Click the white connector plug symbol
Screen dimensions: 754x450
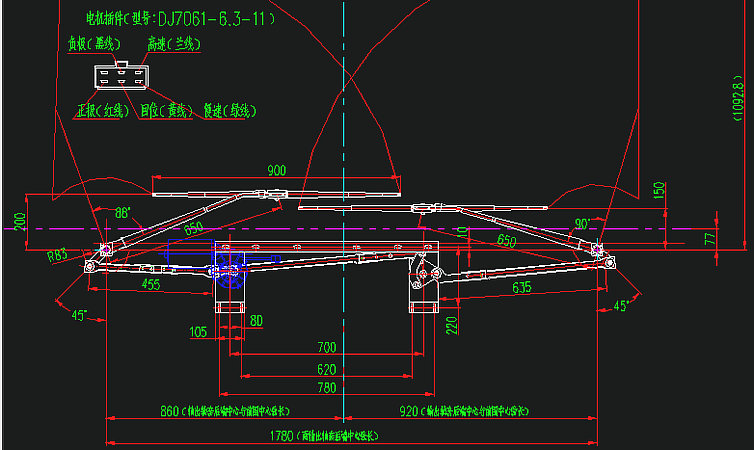[x=119, y=77]
